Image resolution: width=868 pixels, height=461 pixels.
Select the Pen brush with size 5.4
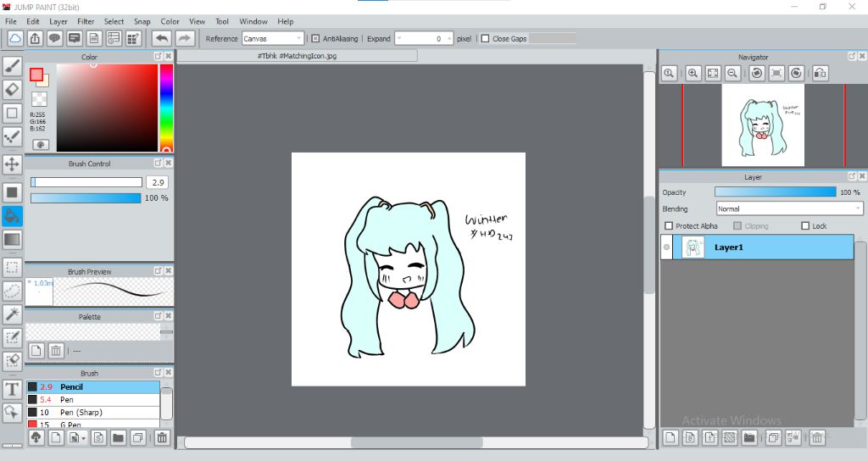point(93,400)
